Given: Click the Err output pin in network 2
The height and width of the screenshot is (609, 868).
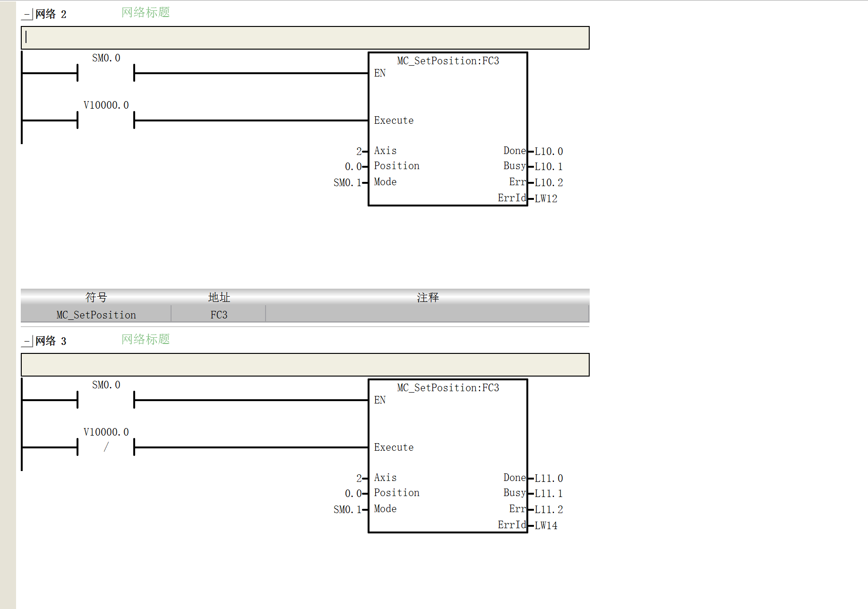Looking at the screenshot, I should (517, 182).
